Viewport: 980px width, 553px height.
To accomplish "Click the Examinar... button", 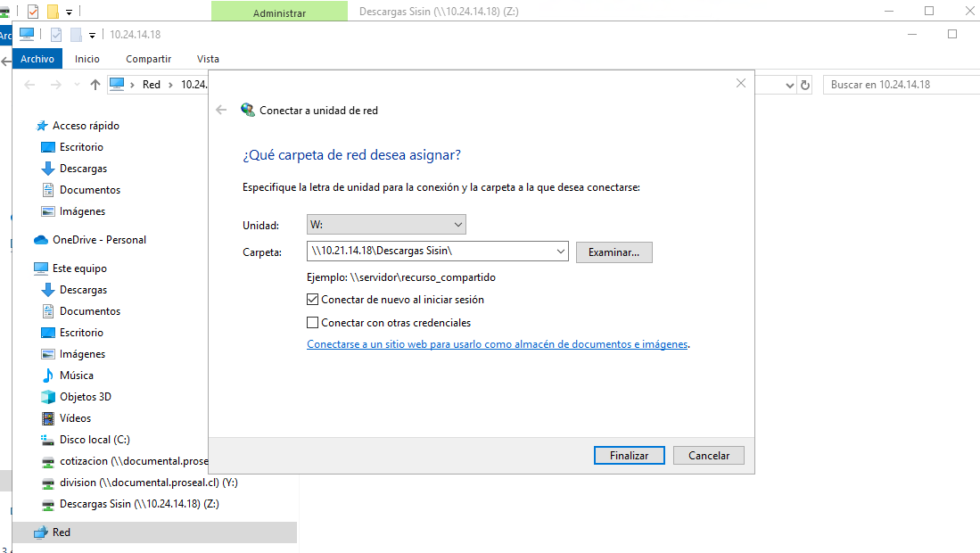I will tap(614, 252).
